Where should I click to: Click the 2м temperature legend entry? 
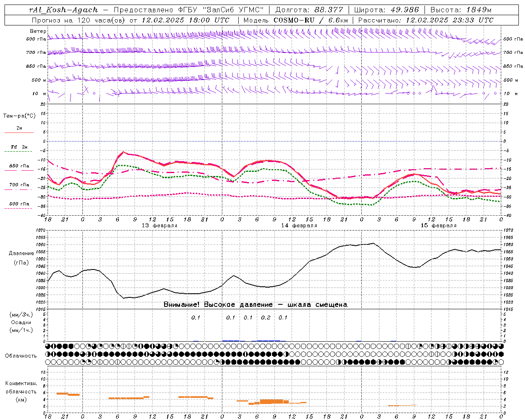[x=19, y=128]
